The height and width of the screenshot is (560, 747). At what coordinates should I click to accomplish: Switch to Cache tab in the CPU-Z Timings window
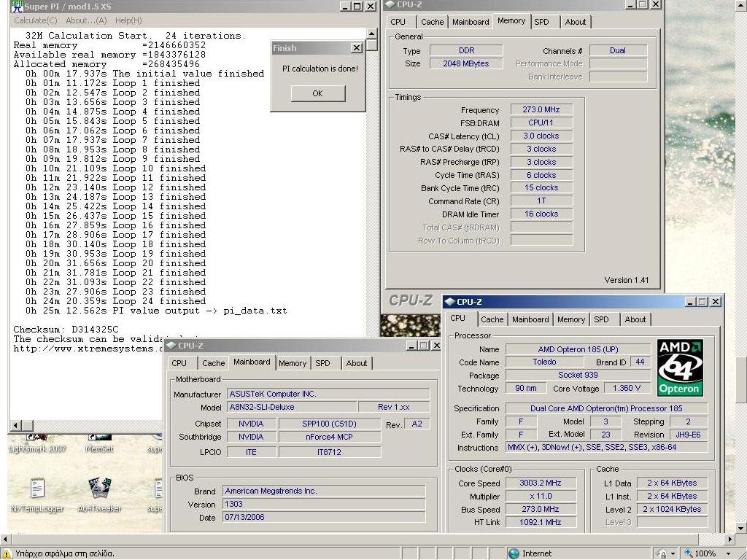pyautogui.click(x=432, y=22)
